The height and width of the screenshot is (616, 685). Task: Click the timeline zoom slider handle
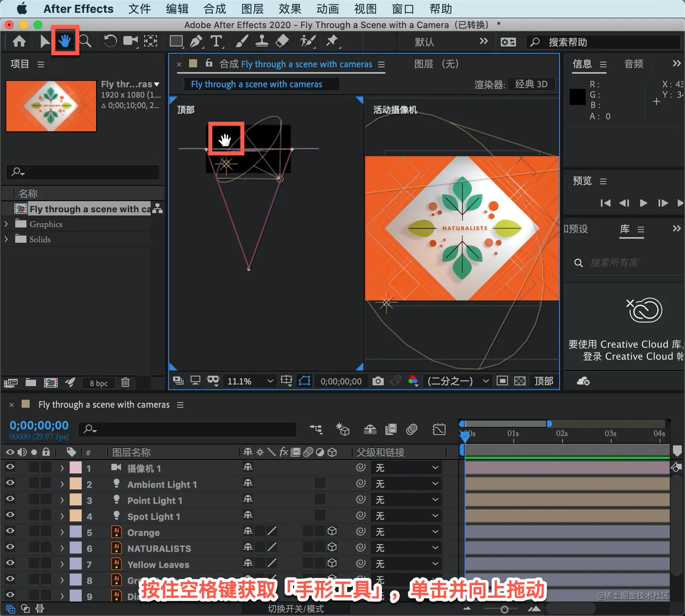(x=504, y=609)
